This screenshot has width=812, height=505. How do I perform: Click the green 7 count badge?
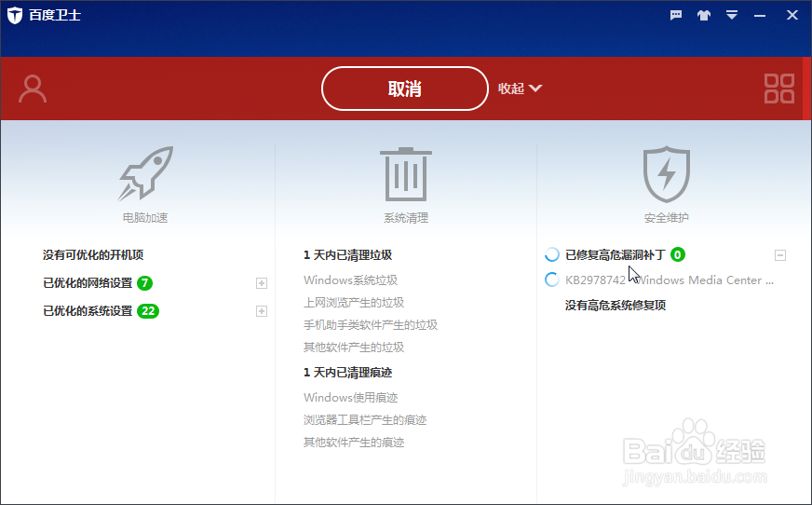click(x=145, y=283)
